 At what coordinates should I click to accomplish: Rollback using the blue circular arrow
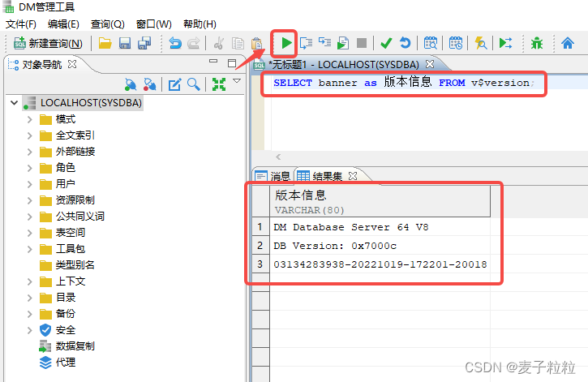click(405, 43)
